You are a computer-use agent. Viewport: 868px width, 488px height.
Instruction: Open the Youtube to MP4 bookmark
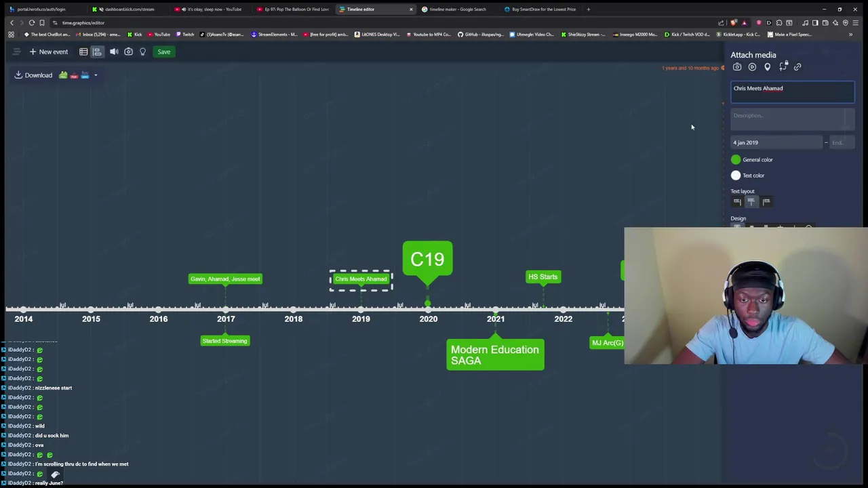coord(429,35)
